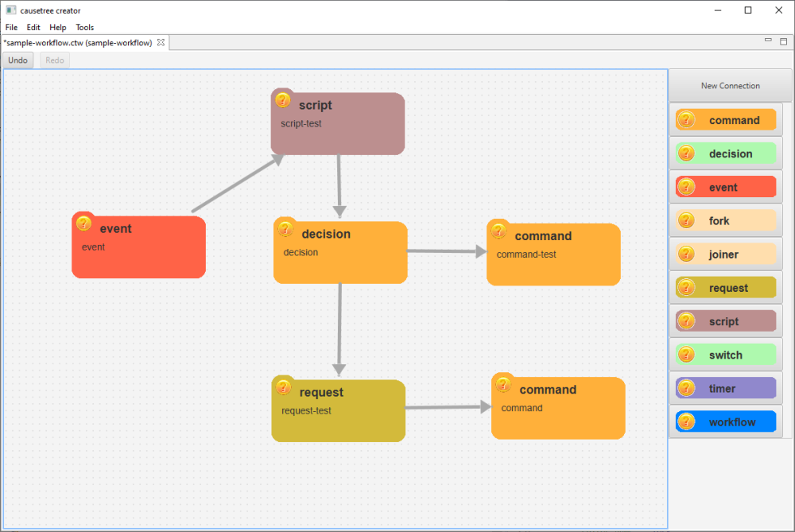Click the New Connection button
This screenshot has height=532, width=795.
pyautogui.click(x=730, y=86)
